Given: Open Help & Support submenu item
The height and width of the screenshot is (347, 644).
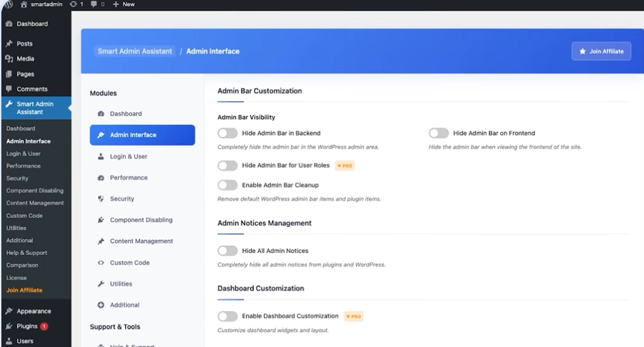Looking at the screenshot, I should 27,253.
